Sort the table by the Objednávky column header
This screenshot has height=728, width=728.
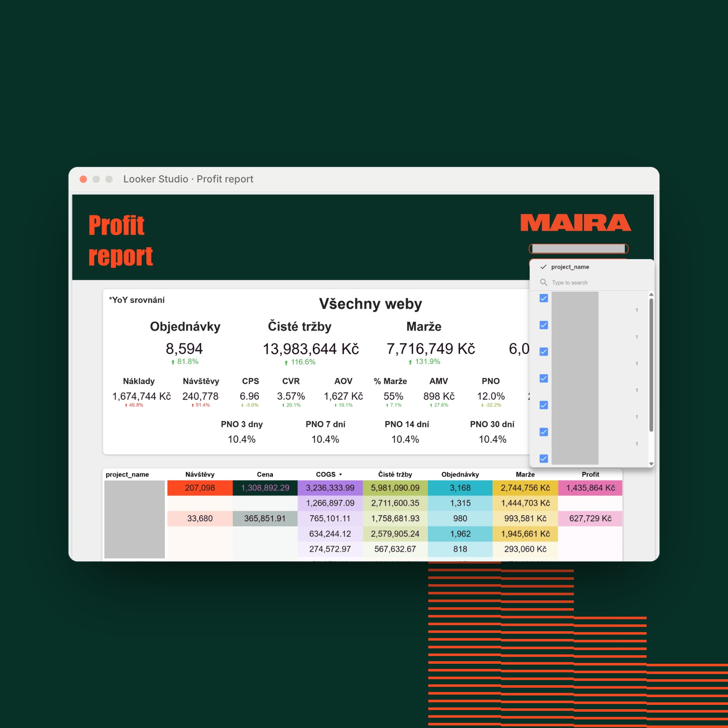click(460, 474)
